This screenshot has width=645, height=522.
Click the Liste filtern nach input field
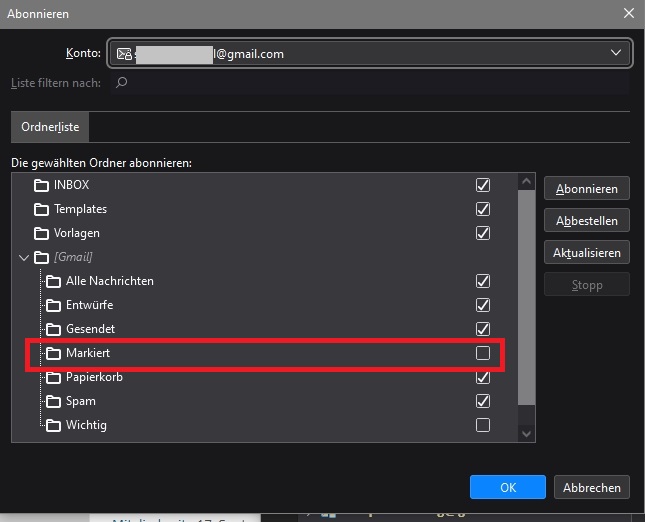[370, 83]
